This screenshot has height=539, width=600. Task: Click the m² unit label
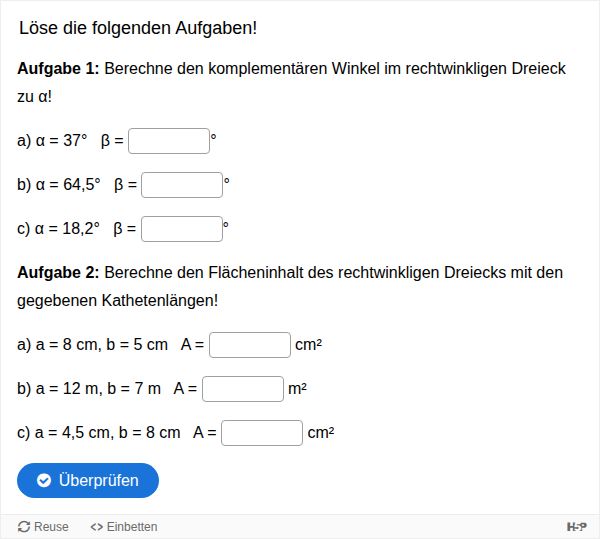(297, 389)
